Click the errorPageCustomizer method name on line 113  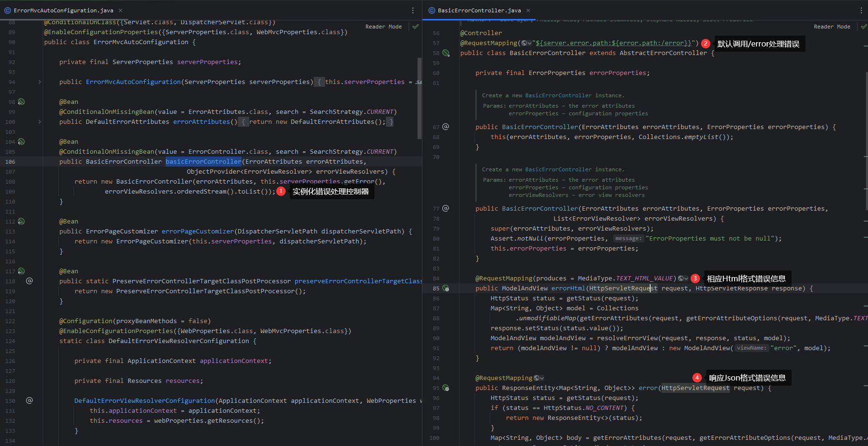click(198, 232)
